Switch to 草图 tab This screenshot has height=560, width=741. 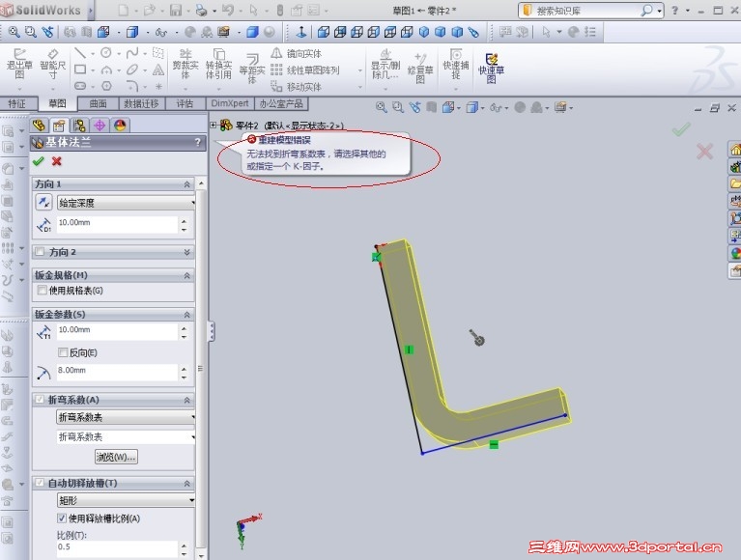pyautogui.click(x=58, y=103)
